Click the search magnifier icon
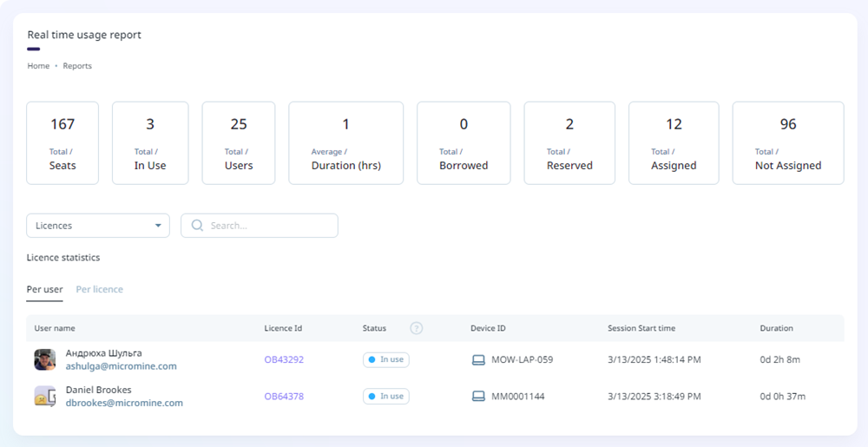Image resolution: width=868 pixels, height=447 pixels. (x=197, y=226)
